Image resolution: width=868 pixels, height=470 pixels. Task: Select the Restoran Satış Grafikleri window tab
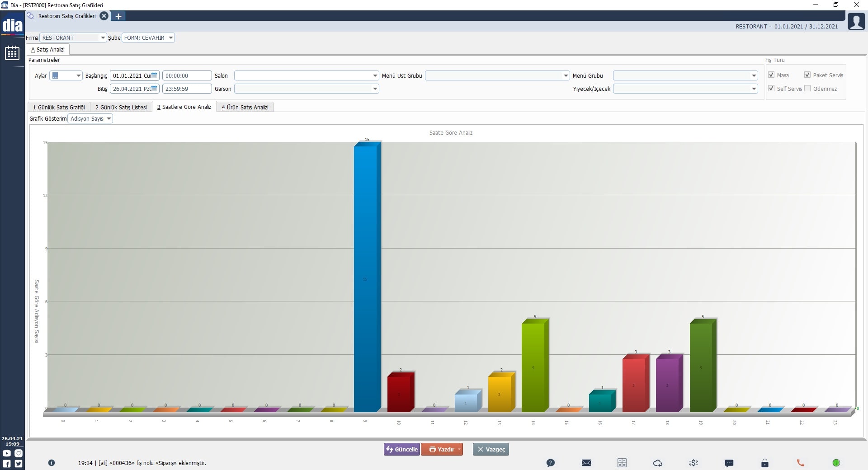67,16
